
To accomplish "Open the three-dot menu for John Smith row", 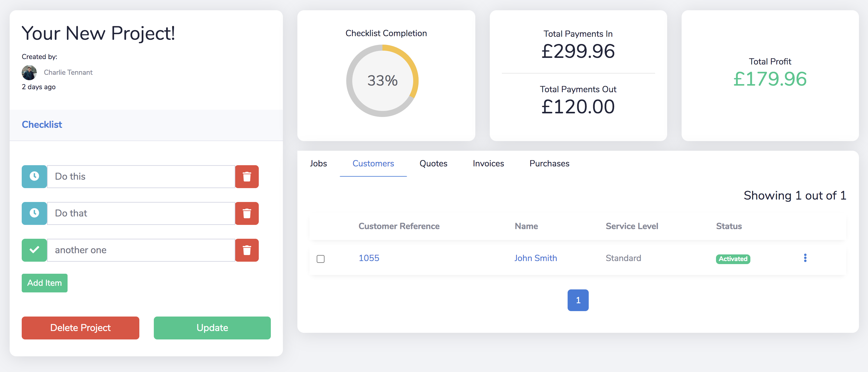I will point(805,258).
